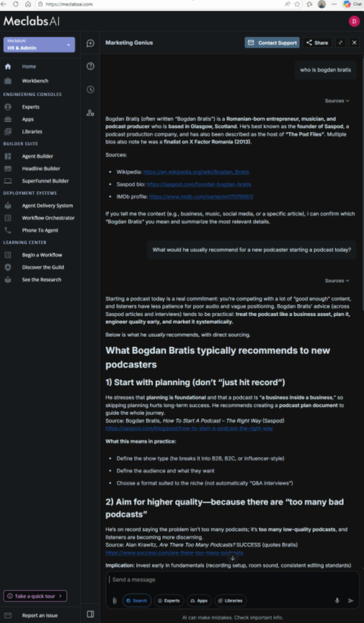Click the send message arrow icon
The image size is (364, 623).
[350, 601]
